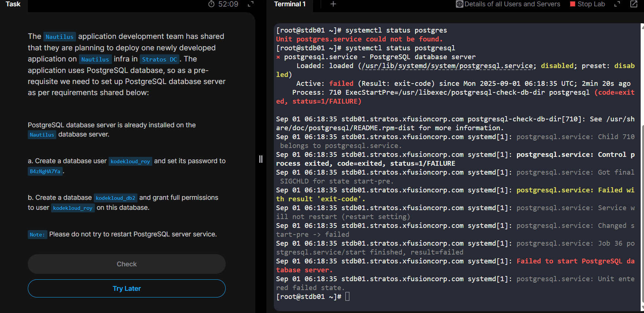644x313 pixels.
Task: Focus the terminal prompt cursor
Action: point(347,297)
